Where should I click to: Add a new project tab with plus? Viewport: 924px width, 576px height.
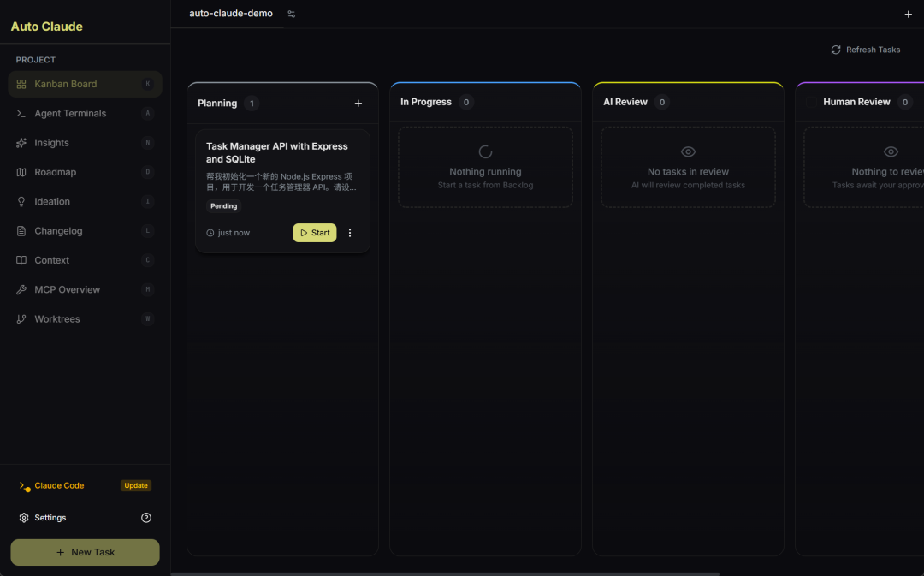pos(908,15)
